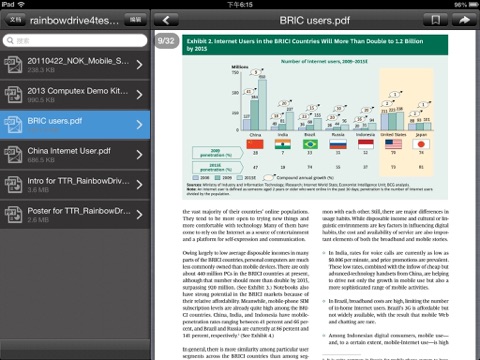Go back using the top-left folder button
The height and width of the screenshot is (360, 480).
coord(15,20)
